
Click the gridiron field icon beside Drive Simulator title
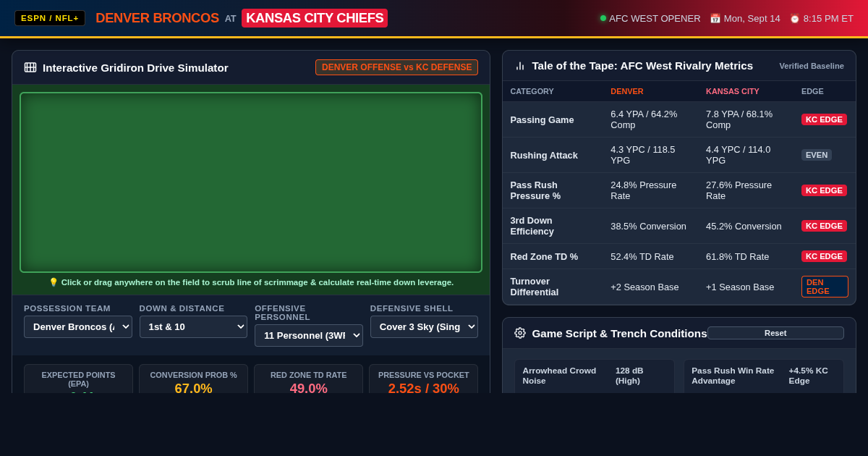tap(30, 67)
